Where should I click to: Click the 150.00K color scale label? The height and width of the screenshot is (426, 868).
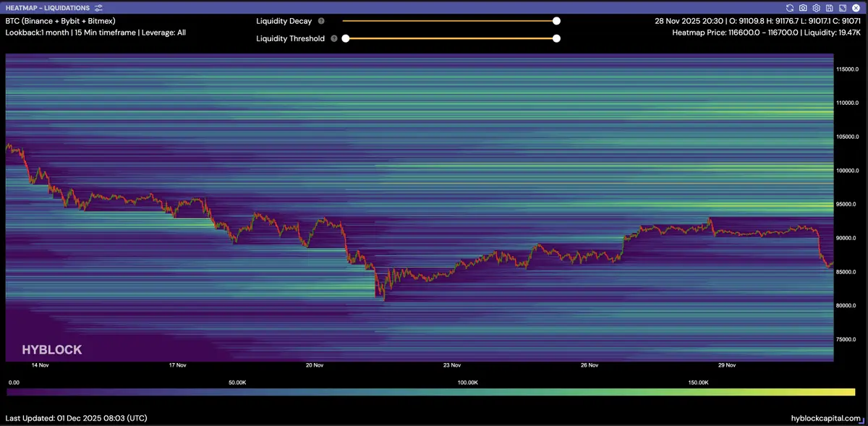(x=699, y=382)
